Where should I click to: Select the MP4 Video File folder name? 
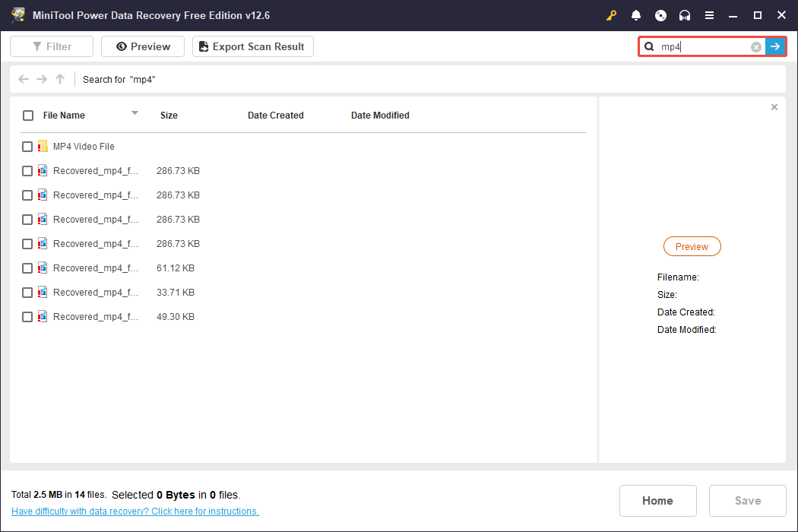point(84,147)
